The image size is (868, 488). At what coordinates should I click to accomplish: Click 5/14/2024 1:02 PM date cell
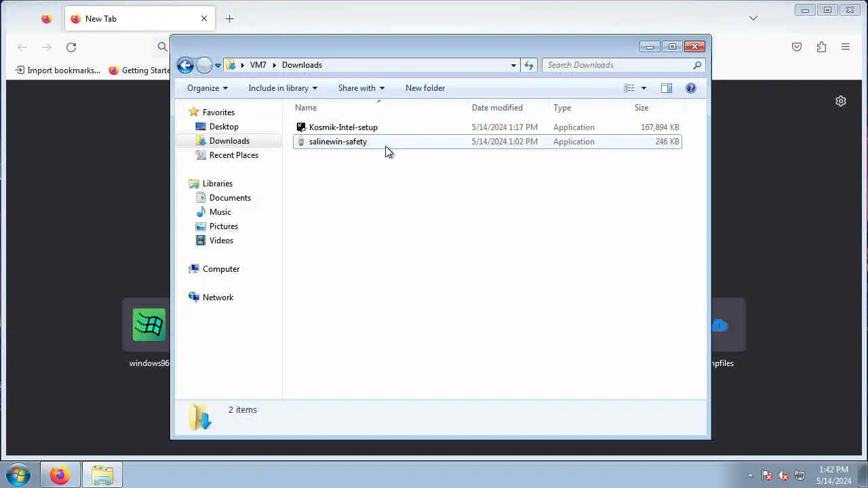click(x=505, y=142)
